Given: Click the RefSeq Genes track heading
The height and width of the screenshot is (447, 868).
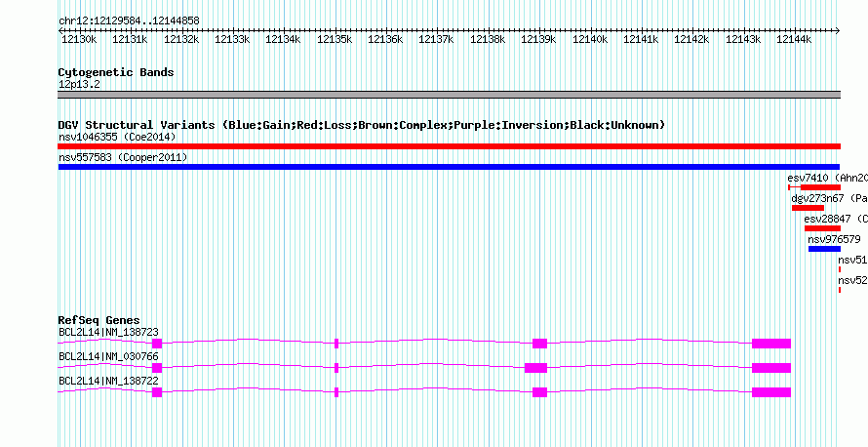Looking at the screenshot, I should pyautogui.click(x=99, y=320).
